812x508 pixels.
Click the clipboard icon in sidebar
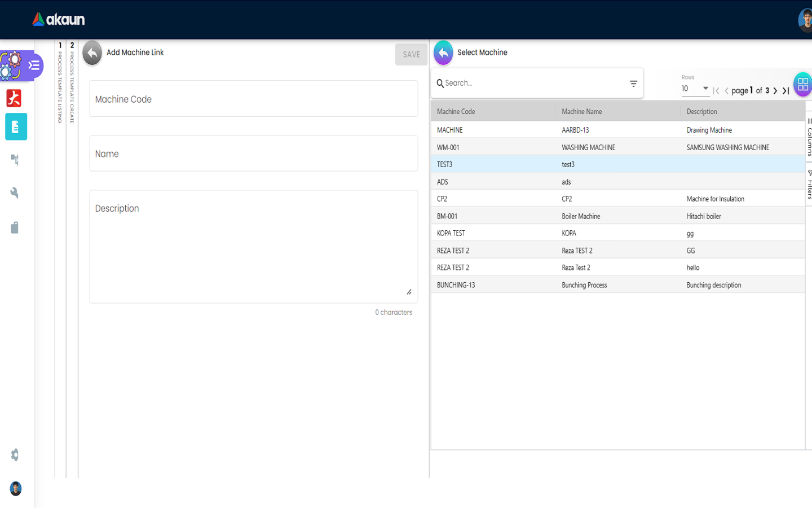click(15, 227)
